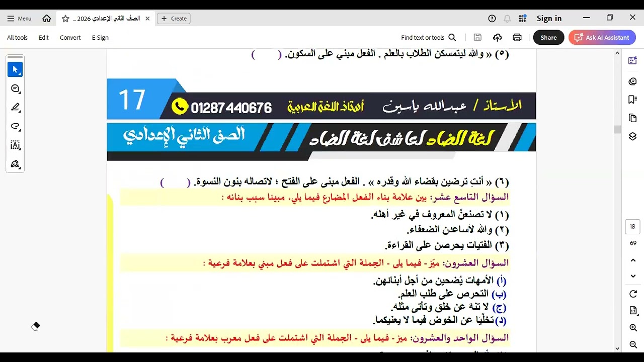This screenshot has height=362, width=644.
Task: Click the heading السؤال الواحد والعشرون
Action: [460, 338]
